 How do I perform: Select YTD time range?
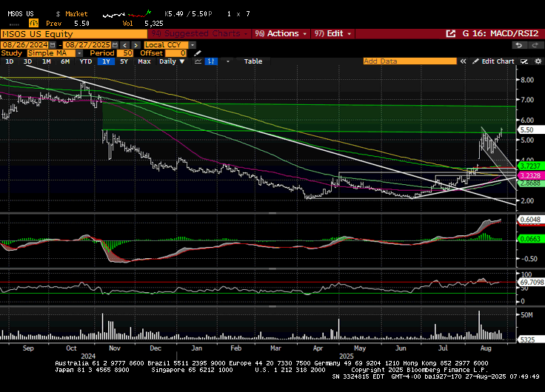pyautogui.click(x=85, y=61)
